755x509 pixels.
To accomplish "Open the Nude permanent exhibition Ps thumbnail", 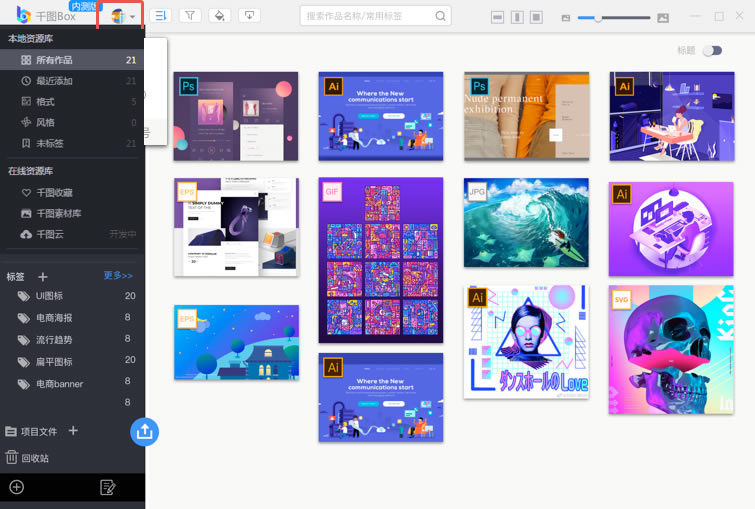I will coord(526,116).
